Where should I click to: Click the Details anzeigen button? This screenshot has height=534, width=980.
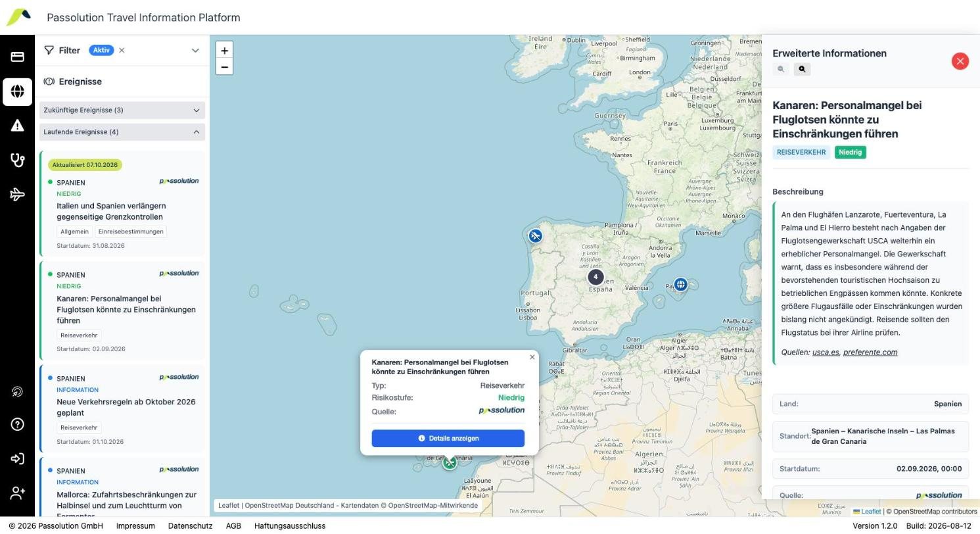point(448,439)
